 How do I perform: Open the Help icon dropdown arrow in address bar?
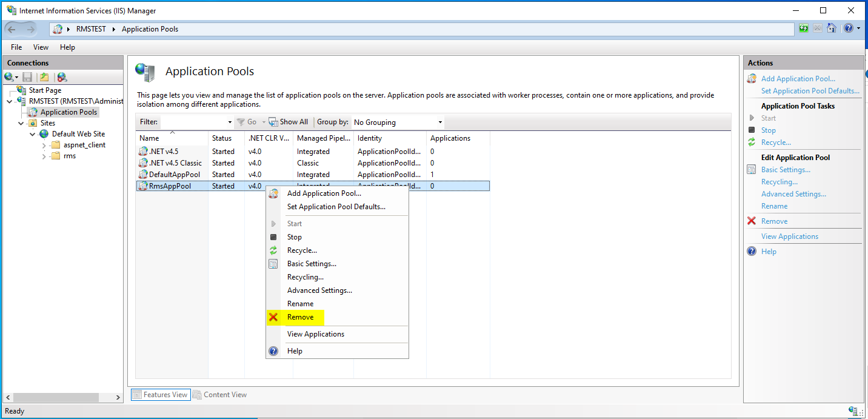[858, 28]
